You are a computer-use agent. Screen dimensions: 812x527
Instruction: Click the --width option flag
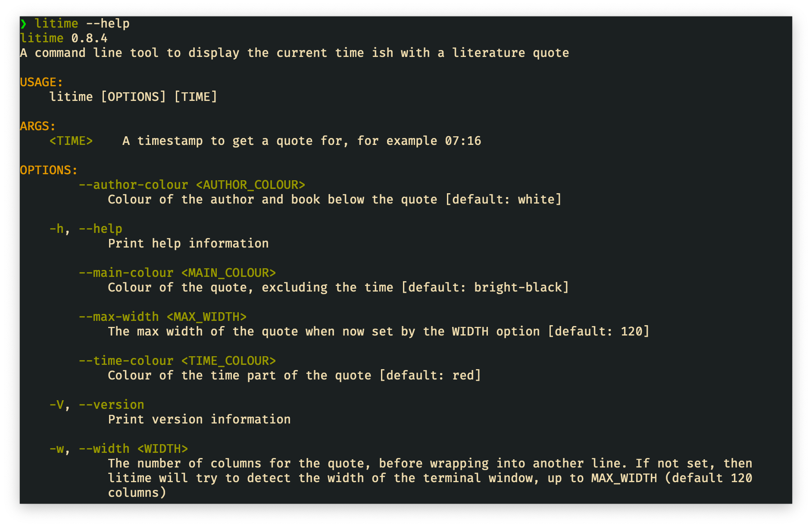tap(104, 449)
